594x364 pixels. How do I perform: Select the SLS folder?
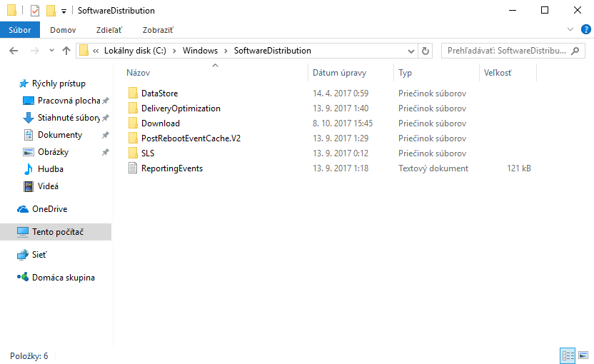pos(148,153)
